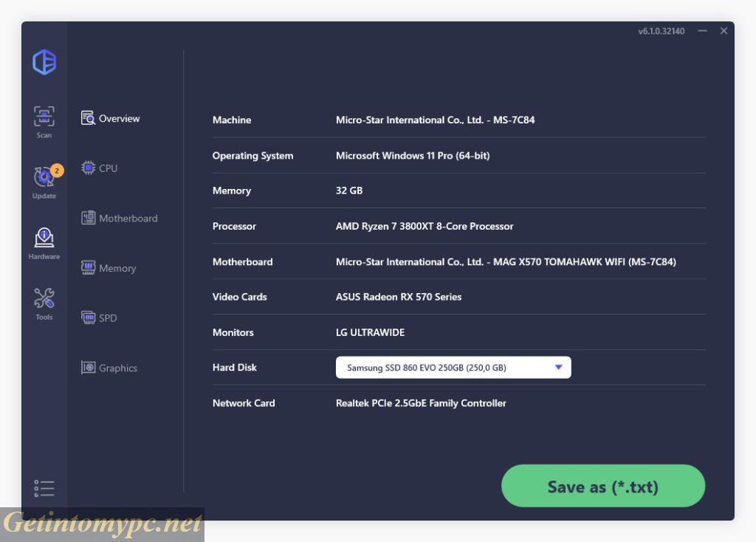Click Realtek PCIe 2.5GbE Family Controller text
This screenshot has height=542, width=756.
coord(421,403)
